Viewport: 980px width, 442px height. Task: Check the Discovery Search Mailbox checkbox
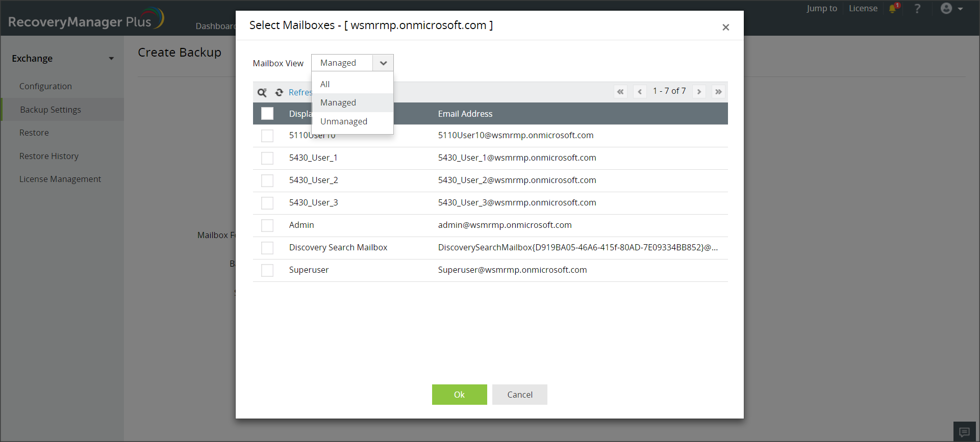267,248
